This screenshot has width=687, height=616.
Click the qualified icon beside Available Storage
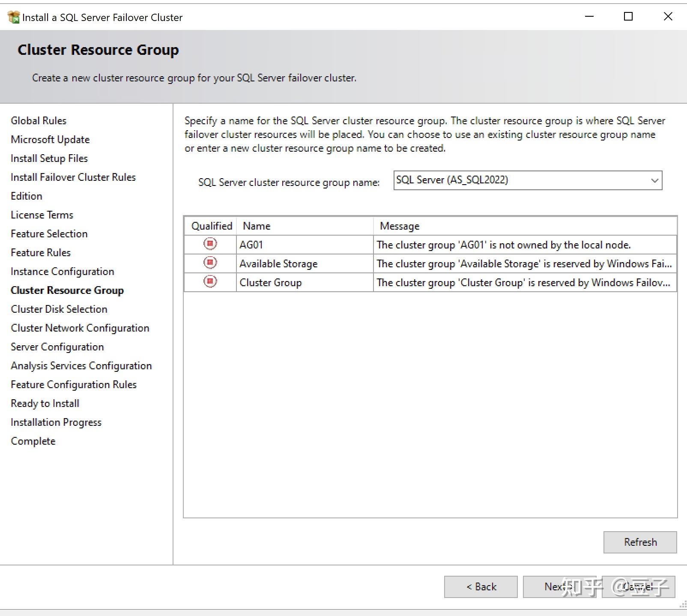click(x=209, y=263)
